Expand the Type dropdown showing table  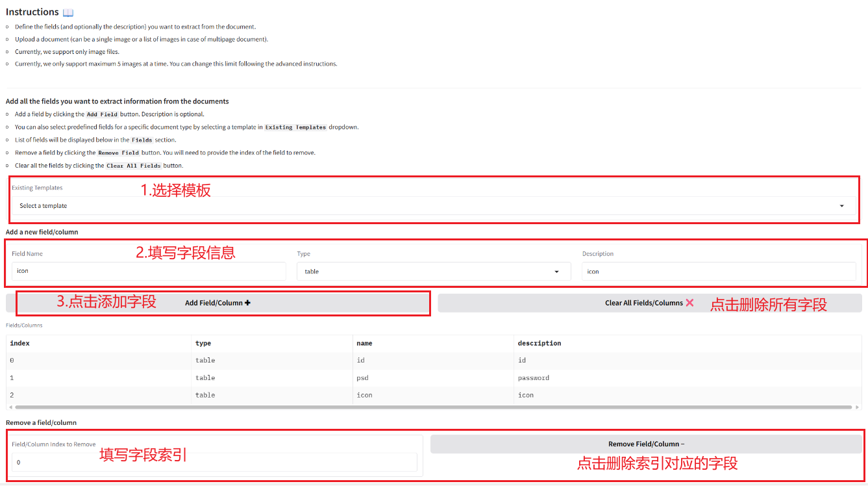click(433, 272)
